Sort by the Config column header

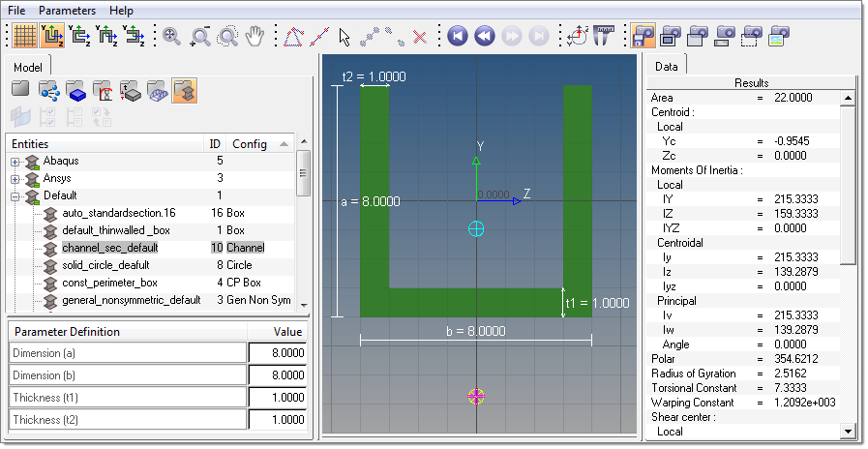coord(251,143)
